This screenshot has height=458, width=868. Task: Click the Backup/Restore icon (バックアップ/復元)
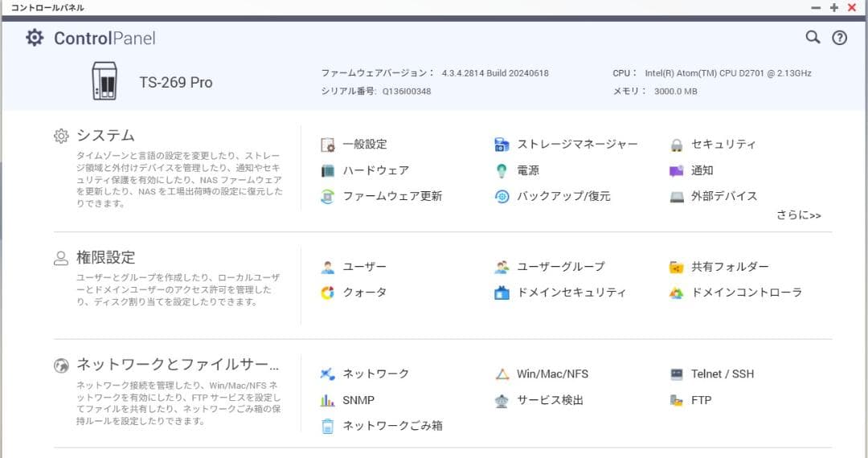[x=502, y=197]
